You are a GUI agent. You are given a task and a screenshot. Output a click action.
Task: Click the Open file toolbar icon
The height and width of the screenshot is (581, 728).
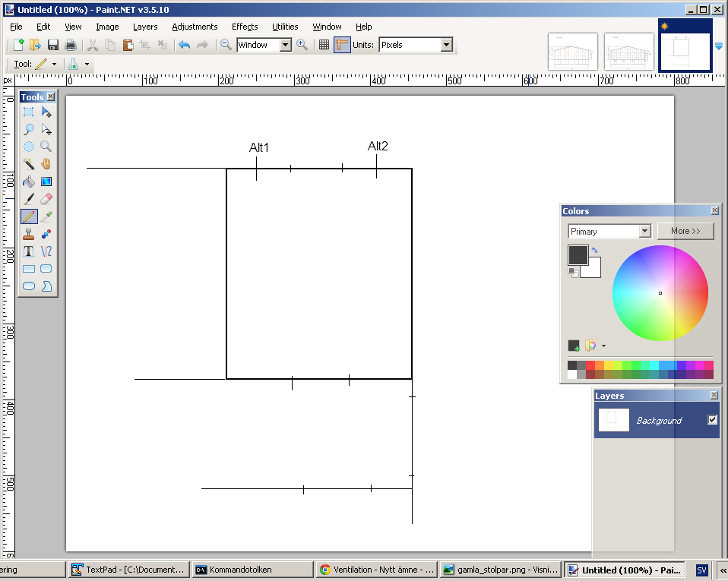35,45
